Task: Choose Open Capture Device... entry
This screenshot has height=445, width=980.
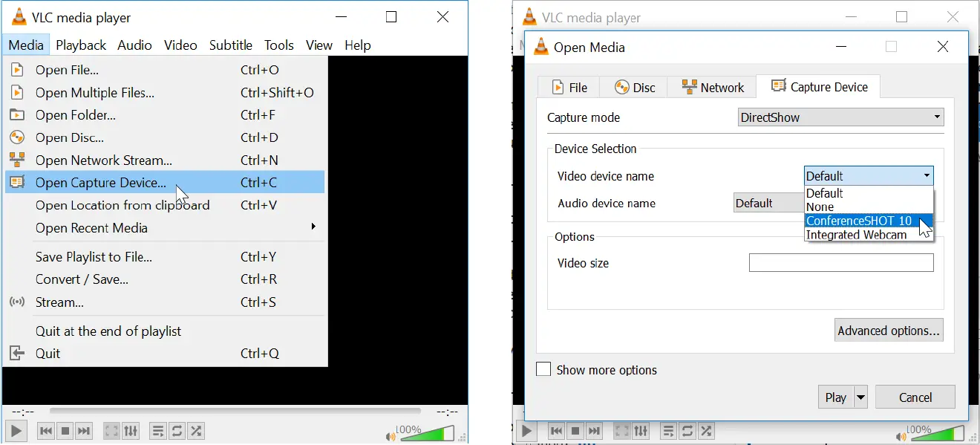Action: pos(165,182)
